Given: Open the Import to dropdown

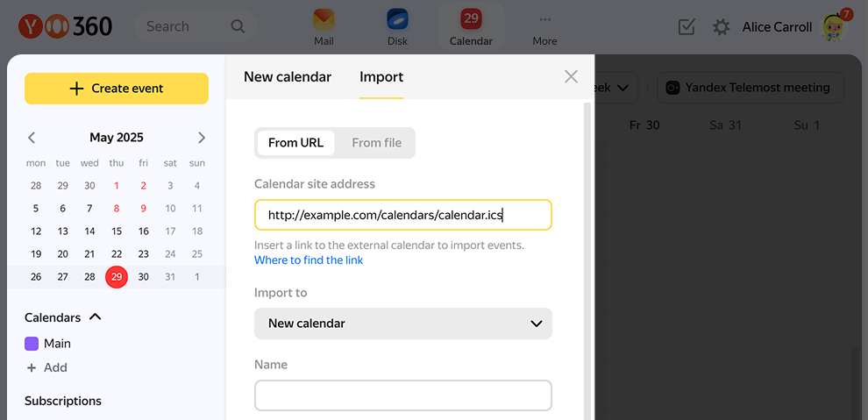Looking at the screenshot, I should (x=403, y=324).
